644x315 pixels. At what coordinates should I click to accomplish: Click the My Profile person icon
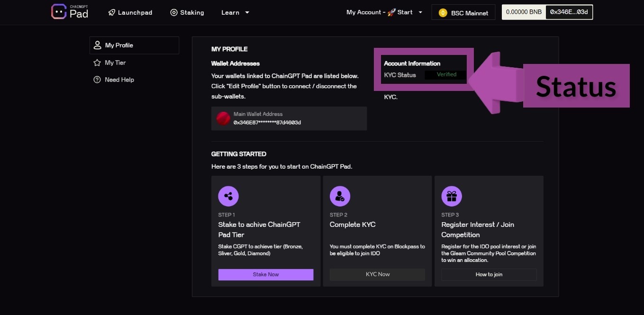pyautogui.click(x=98, y=45)
